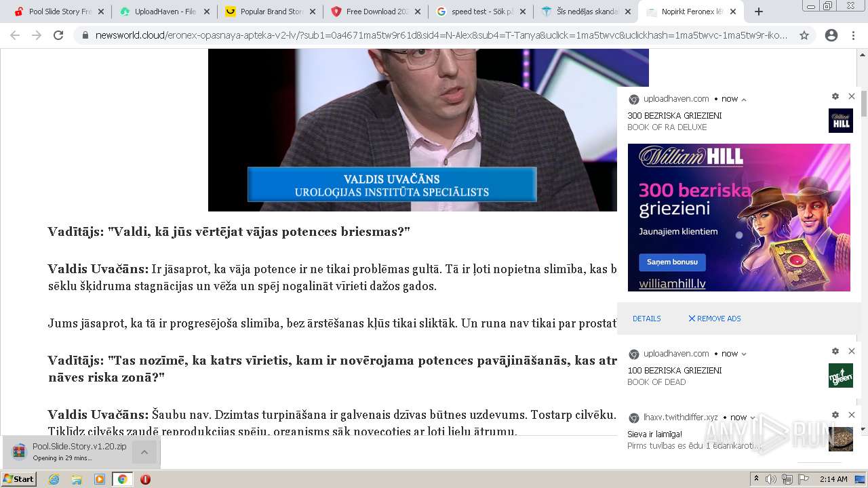The image size is (868, 488).
Task: Click the William Hill logo thumbnail
Action: 841,121
